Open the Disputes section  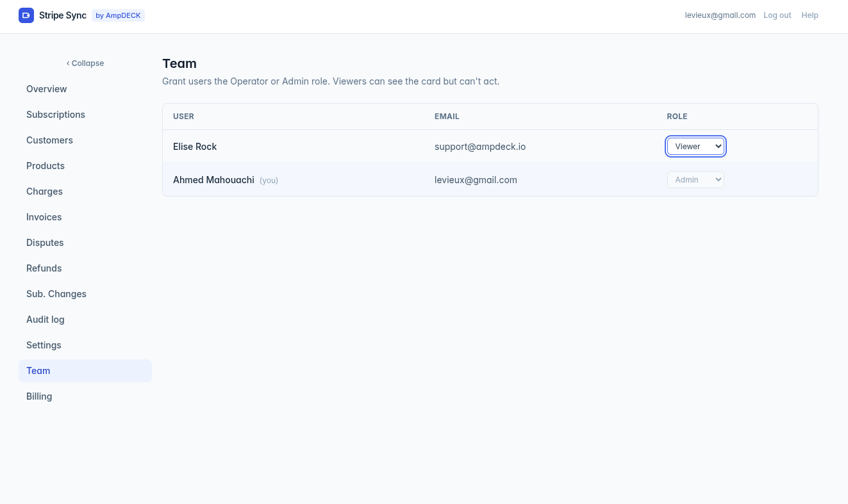tap(85, 243)
